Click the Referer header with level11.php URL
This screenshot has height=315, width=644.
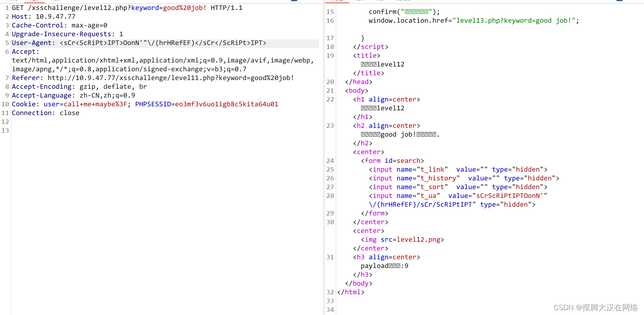153,78
